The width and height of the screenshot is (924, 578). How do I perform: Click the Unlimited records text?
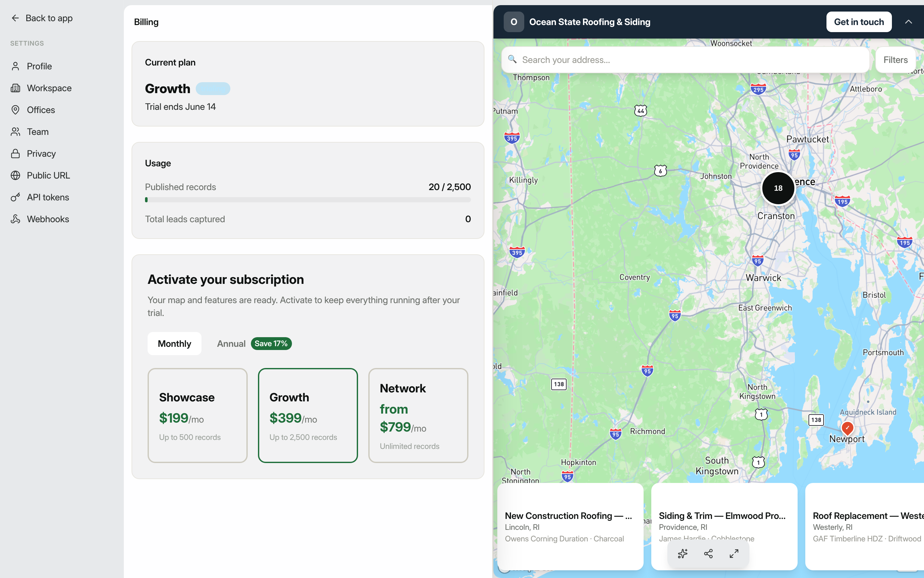[x=409, y=446]
